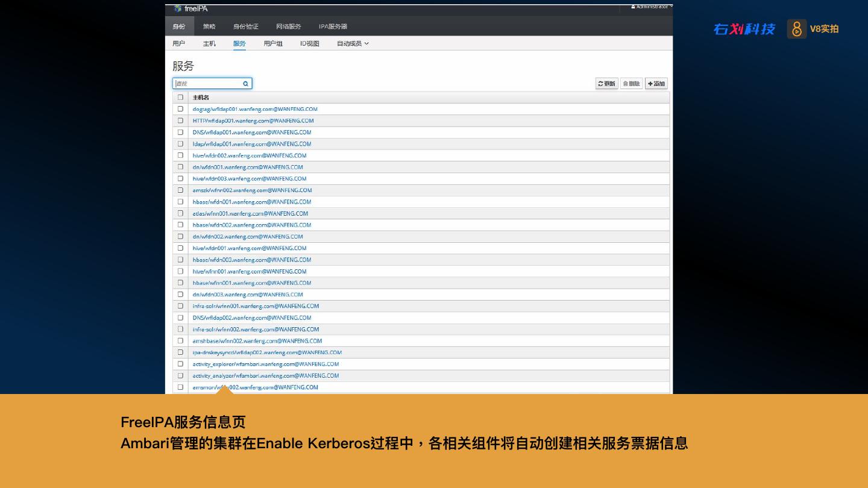The width and height of the screenshot is (868, 488).
Task: Open the infra-solr/wfnn002.wanfeng.com service link
Action: point(256,329)
